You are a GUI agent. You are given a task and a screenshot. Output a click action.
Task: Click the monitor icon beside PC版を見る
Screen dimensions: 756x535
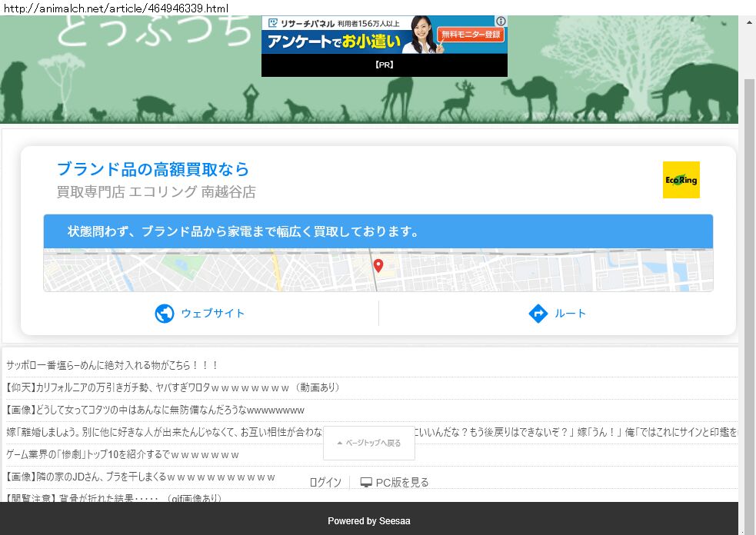366,483
